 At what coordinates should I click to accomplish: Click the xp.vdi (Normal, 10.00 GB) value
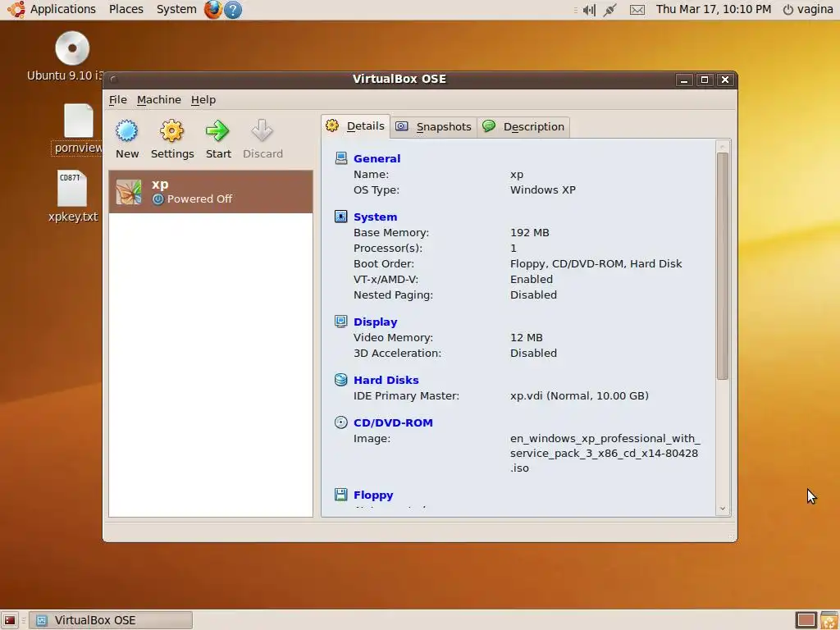[x=579, y=396]
